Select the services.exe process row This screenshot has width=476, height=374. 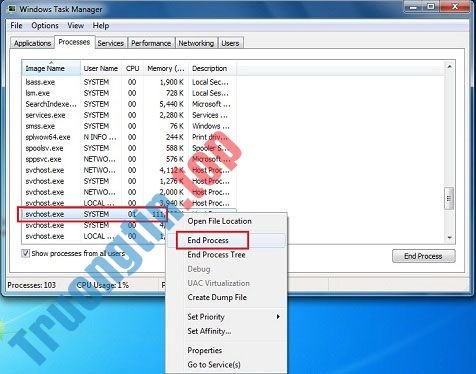pyautogui.click(x=129, y=115)
